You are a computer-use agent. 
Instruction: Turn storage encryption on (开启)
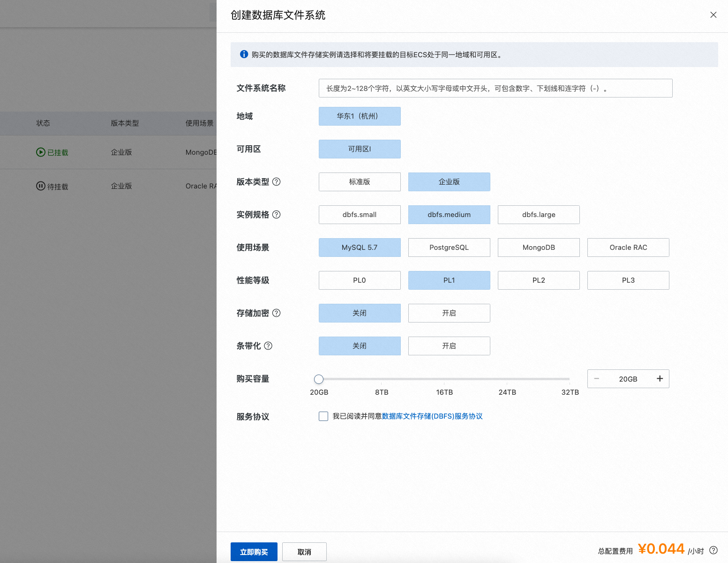coord(449,313)
